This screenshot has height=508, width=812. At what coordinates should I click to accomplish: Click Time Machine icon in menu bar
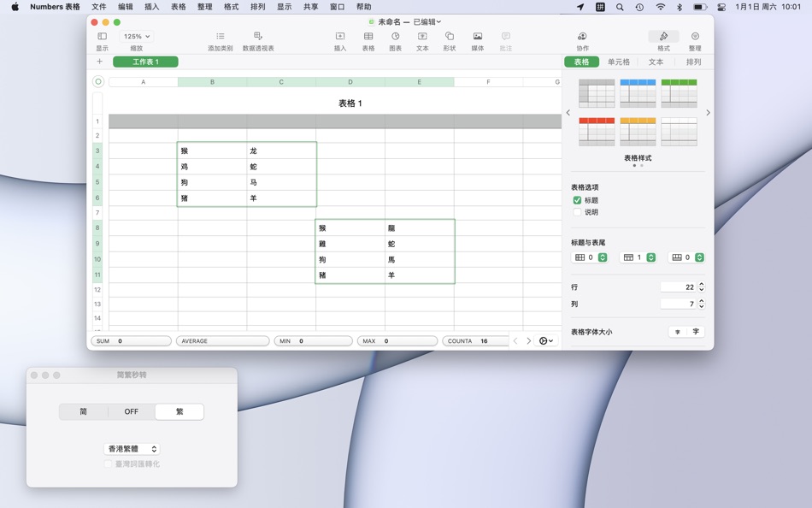pyautogui.click(x=640, y=7)
